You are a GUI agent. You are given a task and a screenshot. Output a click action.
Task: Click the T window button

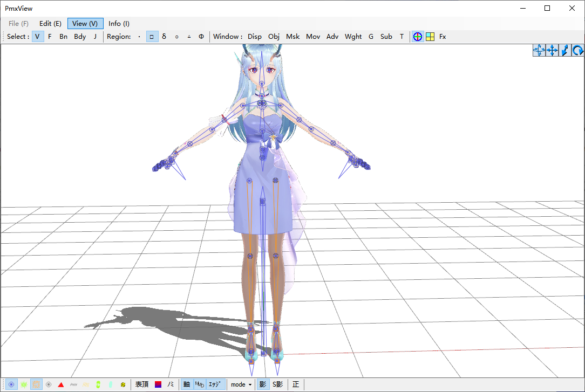(402, 37)
